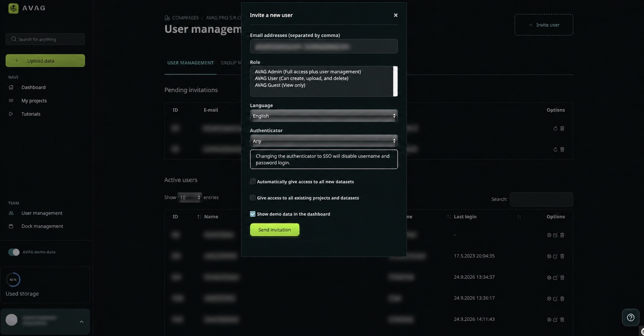Viewport: 644px width, 336px height.
Task: Edit user with login 24.9.2026 14:11:43
Action: click(x=555, y=320)
